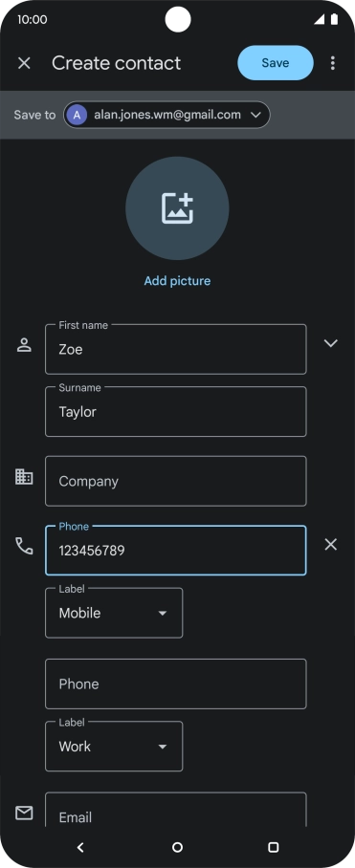The width and height of the screenshot is (355, 868).
Task: Click the person icon beside First name
Action: tap(24, 345)
